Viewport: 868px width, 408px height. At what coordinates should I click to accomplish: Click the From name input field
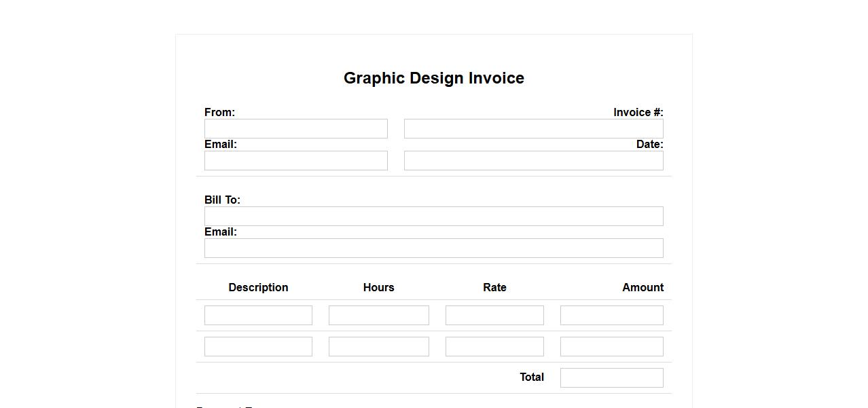coord(295,128)
